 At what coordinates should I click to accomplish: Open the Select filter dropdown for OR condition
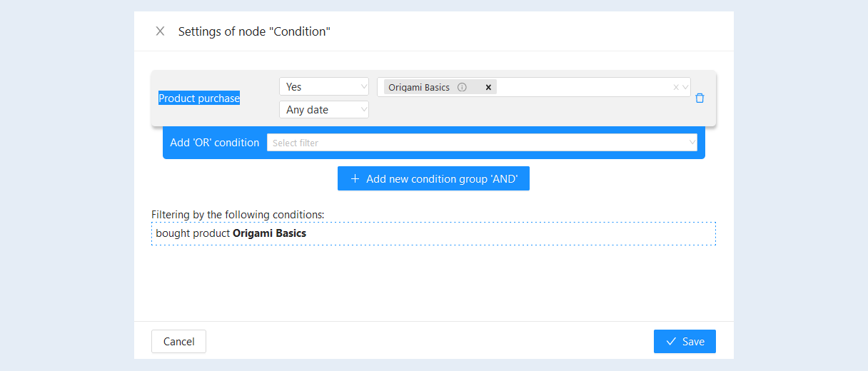click(x=482, y=143)
